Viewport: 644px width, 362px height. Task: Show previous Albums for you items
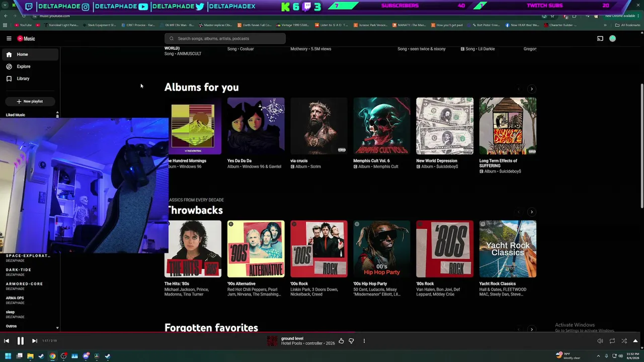[519, 89]
